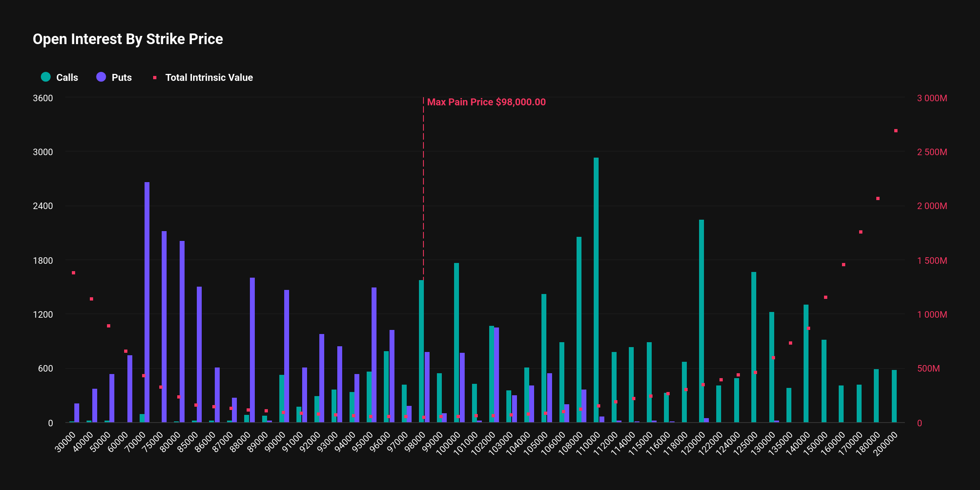Screen dimensions: 980x490
Task: Click the purple Puts legend circle
Action: [101, 77]
